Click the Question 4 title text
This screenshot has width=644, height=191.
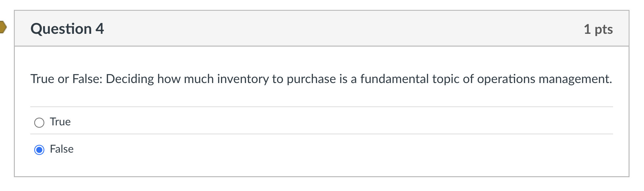67,29
